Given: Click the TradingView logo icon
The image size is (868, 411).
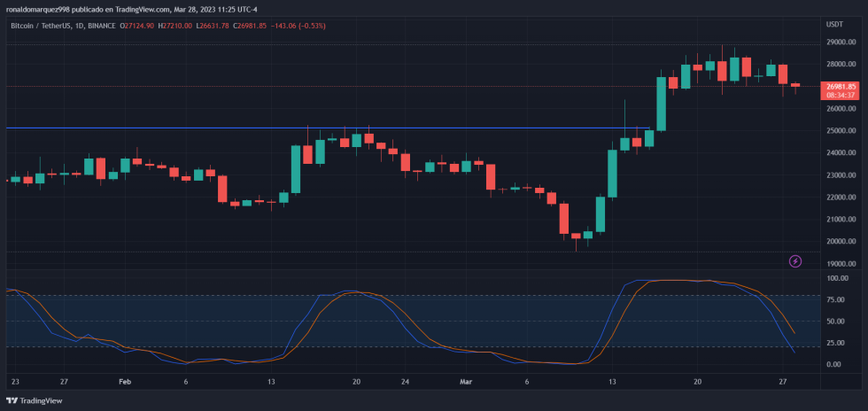Looking at the screenshot, I should tap(12, 400).
